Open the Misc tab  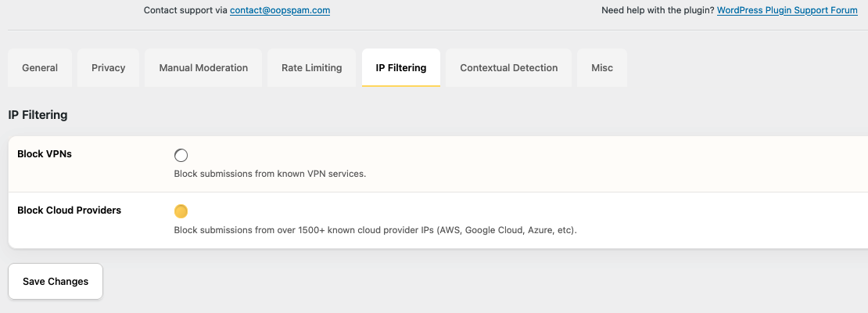602,68
